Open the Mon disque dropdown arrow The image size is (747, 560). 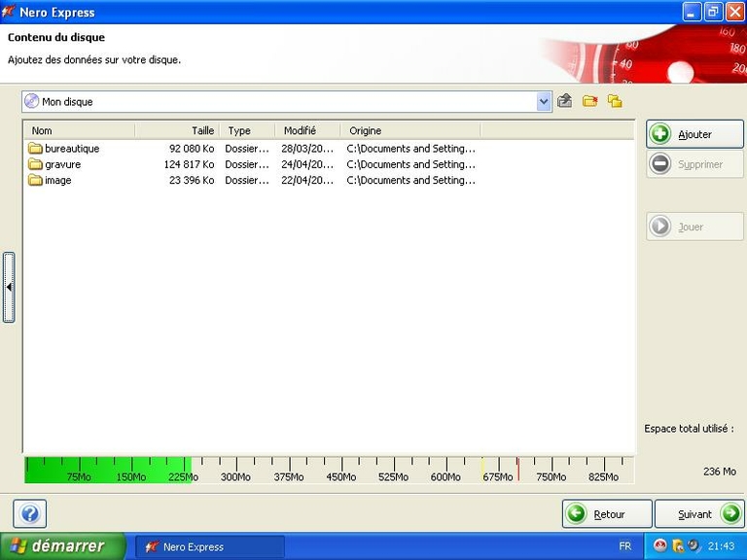click(x=544, y=101)
